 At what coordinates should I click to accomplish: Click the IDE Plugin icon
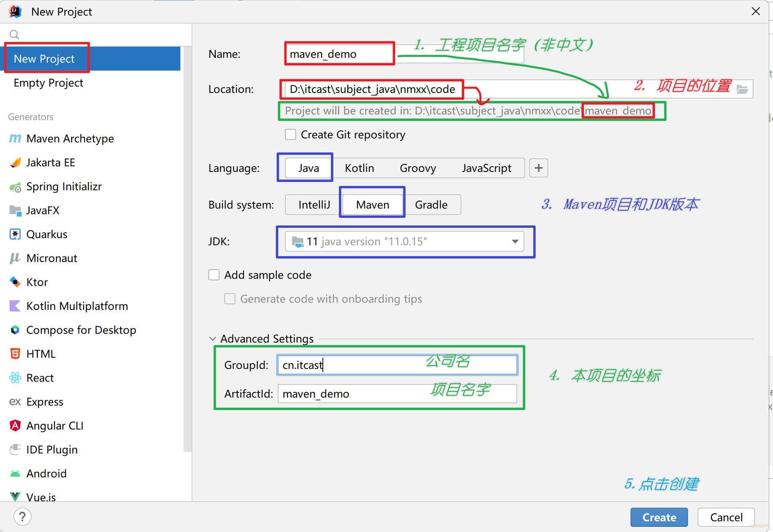coord(15,449)
